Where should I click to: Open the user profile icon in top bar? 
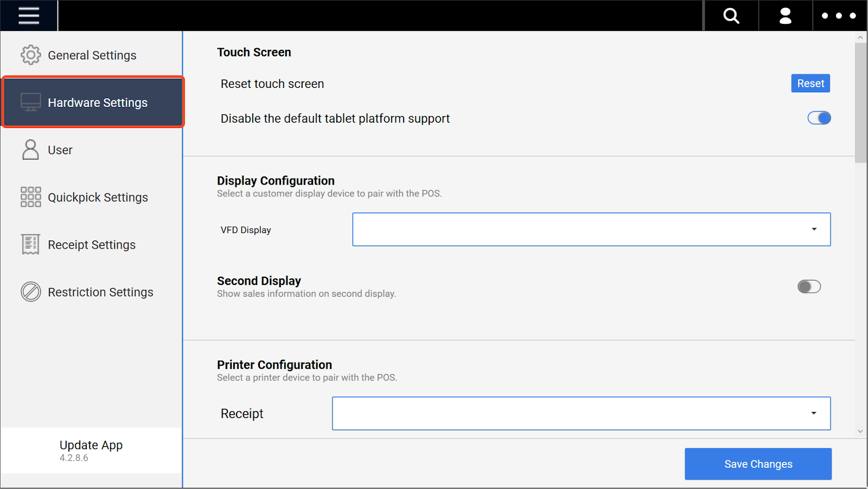click(785, 16)
